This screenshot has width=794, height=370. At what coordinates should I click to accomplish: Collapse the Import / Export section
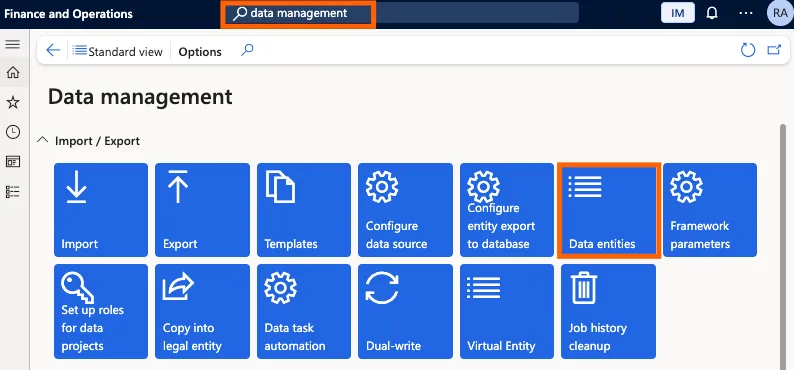pyautogui.click(x=43, y=140)
